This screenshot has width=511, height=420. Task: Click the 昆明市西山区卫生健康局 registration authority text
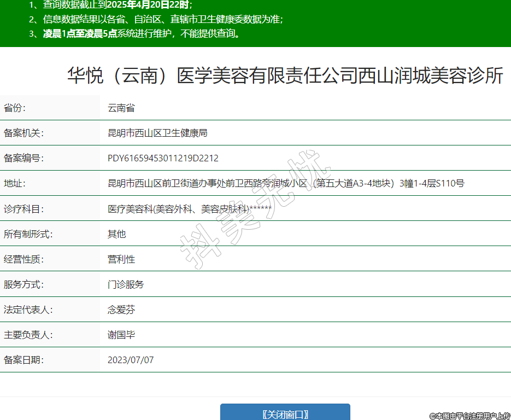(x=157, y=133)
